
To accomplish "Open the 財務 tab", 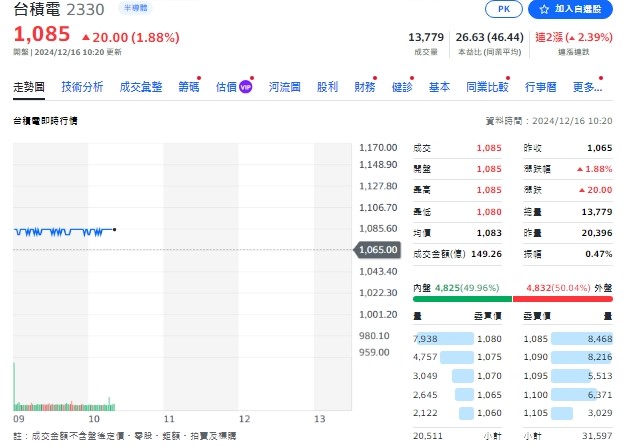I will 365,87.
